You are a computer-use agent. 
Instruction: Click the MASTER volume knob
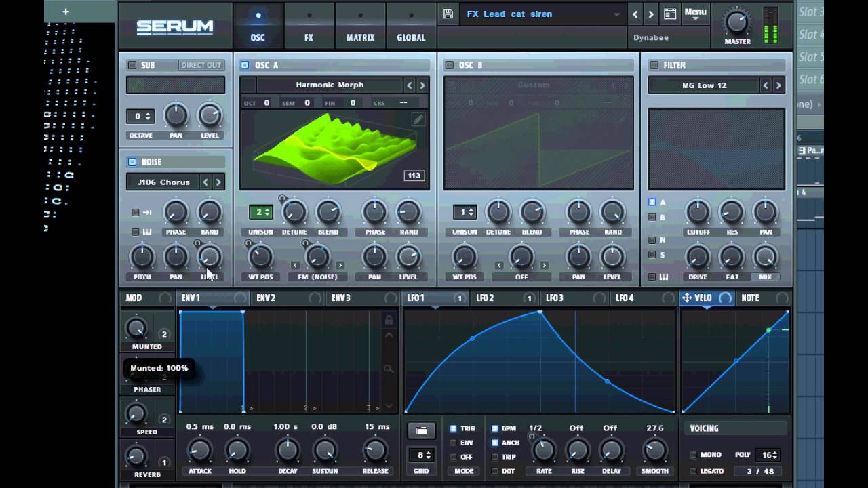(737, 22)
